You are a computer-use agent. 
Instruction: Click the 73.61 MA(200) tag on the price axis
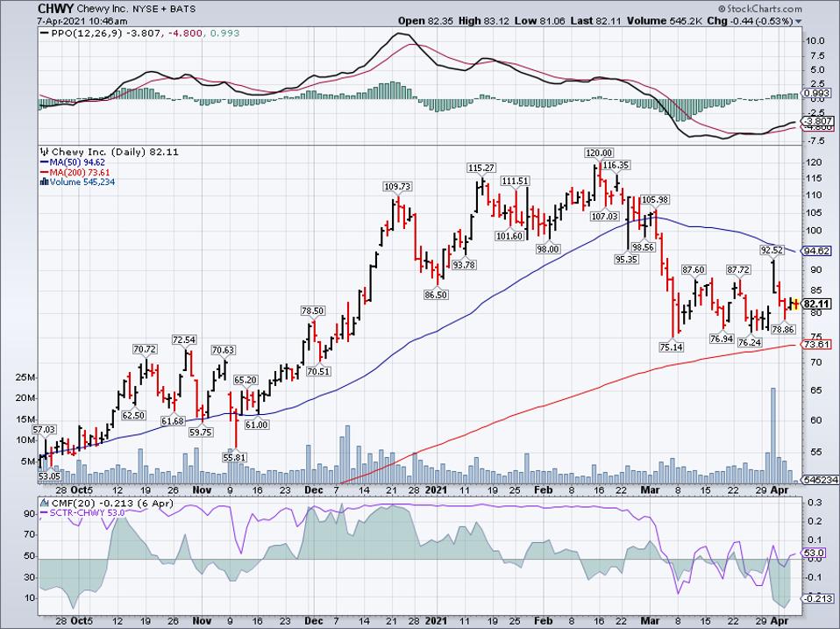point(816,345)
